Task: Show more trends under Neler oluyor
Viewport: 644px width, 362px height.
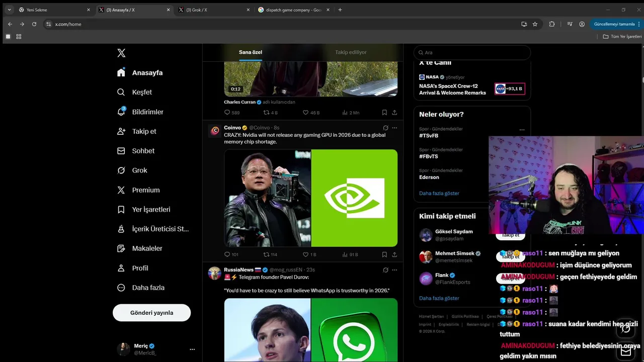Action: click(x=439, y=193)
